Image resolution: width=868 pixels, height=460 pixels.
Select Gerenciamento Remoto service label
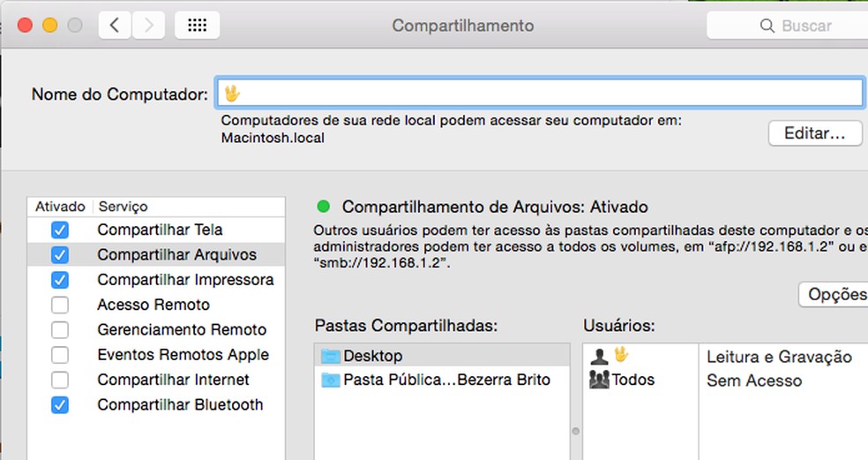point(182,329)
